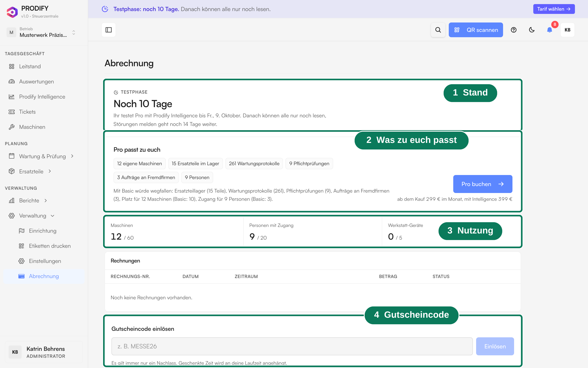Click the Einrichtung flag icon
The width and height of the screenshot is (588, 368).
(21, 231)
